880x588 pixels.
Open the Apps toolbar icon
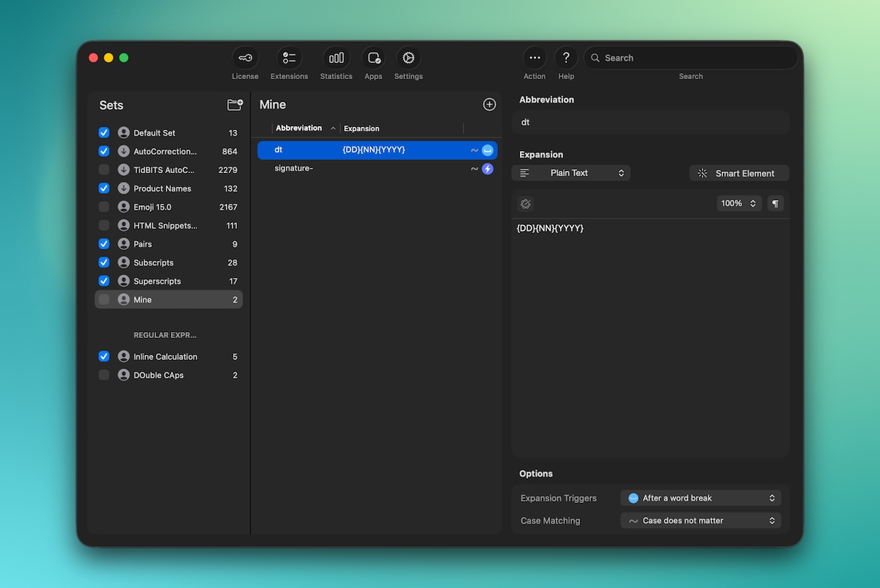(373, 59)
